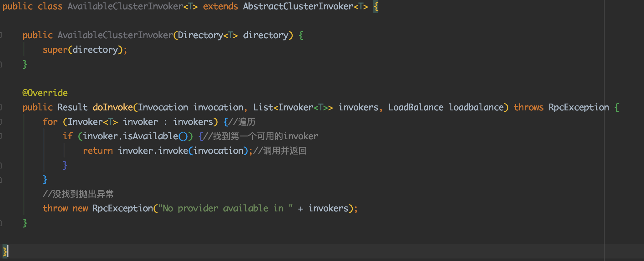Screen dimensions: 644x261
Task: Click the string "No provider available in "
Action: tap(226, 208)
